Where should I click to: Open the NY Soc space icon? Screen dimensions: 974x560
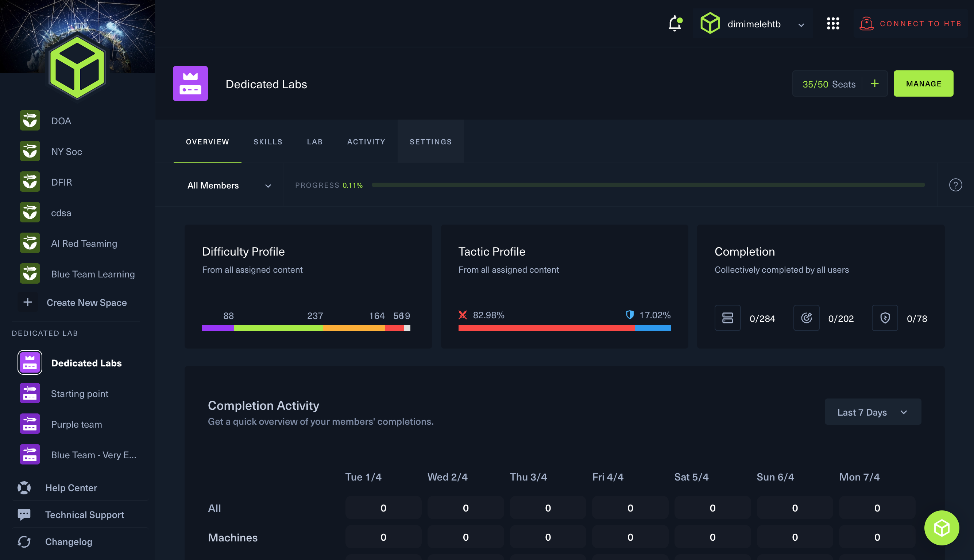(x=30, y=151)
